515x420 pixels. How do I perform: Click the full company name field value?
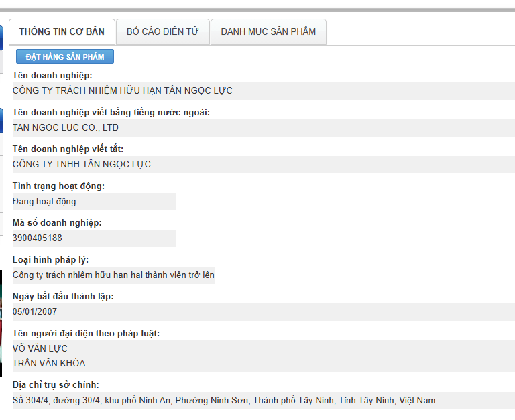[123, 90]
